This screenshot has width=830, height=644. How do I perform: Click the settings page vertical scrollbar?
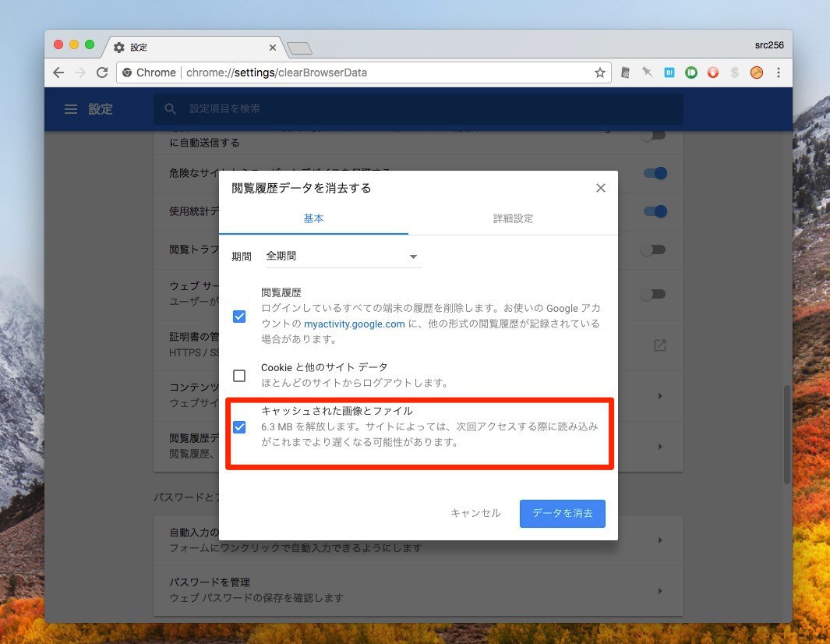[x=787, y=434]
